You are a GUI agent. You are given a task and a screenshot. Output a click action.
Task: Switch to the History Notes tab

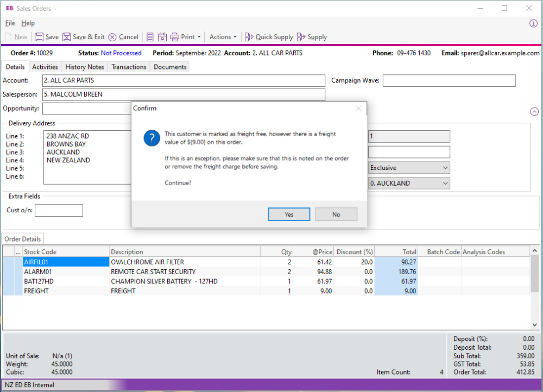[x=84, y=67]
